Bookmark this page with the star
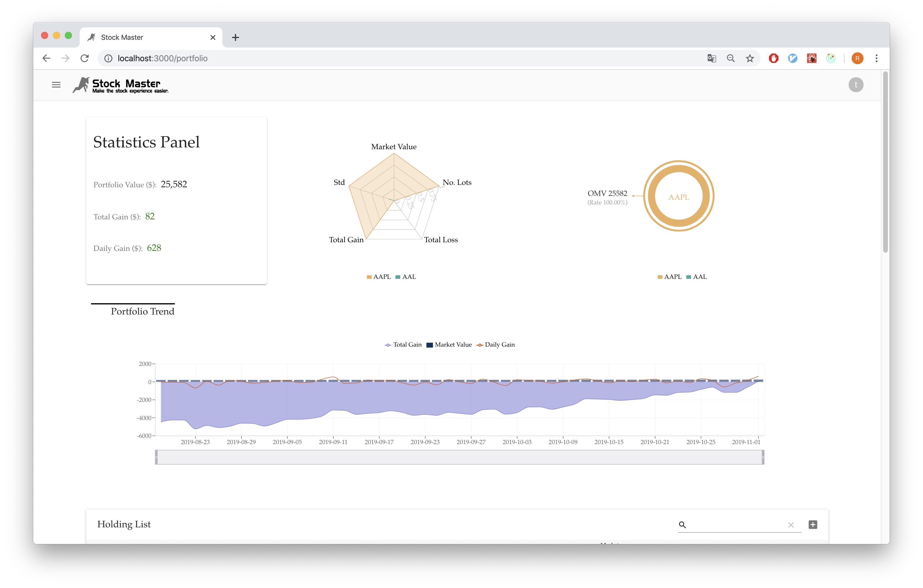Viewport: 923px width, 588px height. 750,58
